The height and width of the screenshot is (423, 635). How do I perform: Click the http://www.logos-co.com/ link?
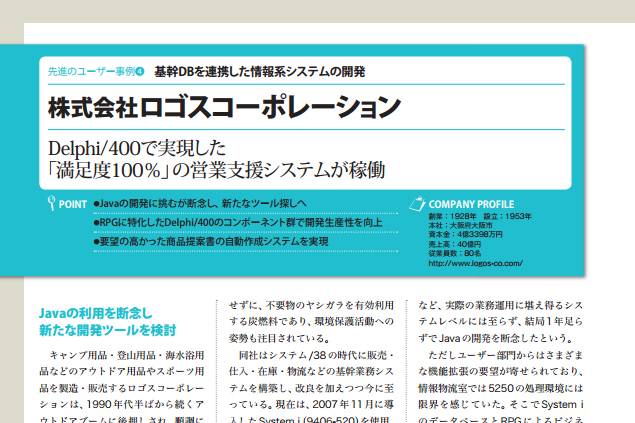(x=475, y=263)
